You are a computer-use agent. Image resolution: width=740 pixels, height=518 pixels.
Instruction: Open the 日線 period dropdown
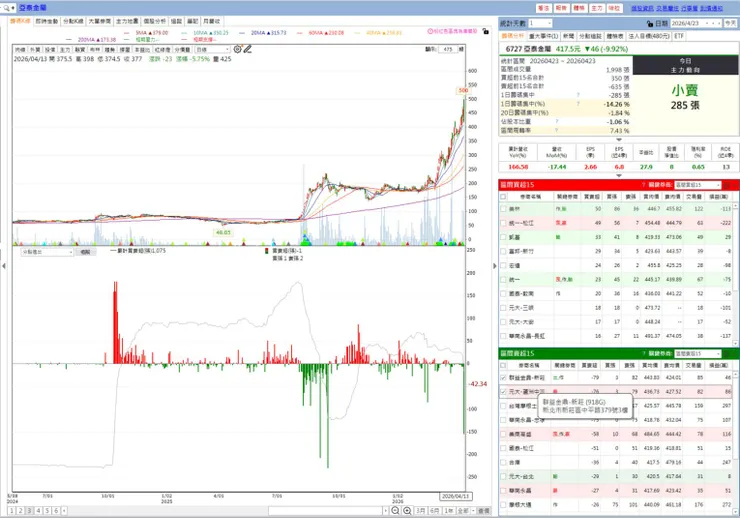(212, 50)
